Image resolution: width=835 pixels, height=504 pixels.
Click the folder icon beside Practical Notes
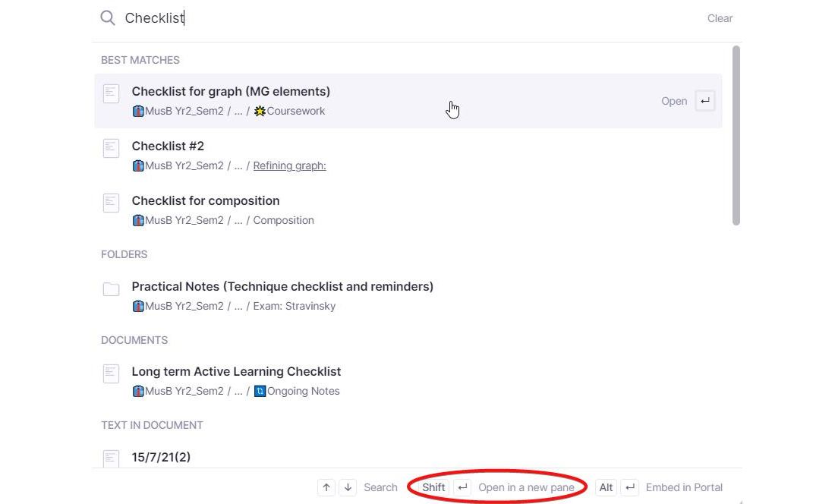click(x=111, y=288)
